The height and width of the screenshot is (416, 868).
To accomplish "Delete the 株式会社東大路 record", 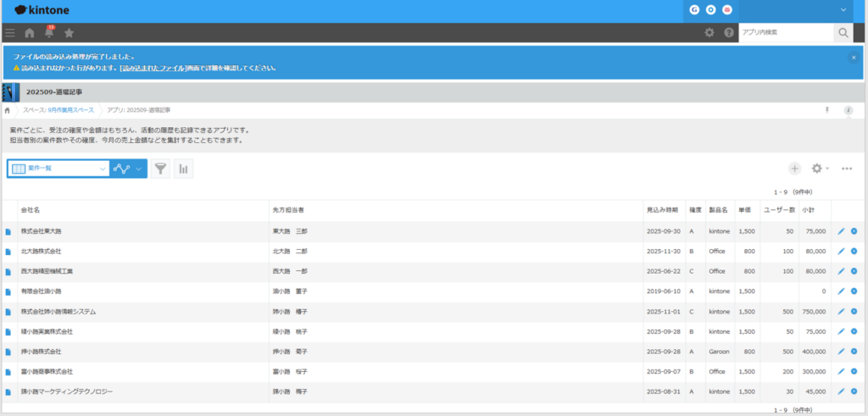I will pos(854,231).
